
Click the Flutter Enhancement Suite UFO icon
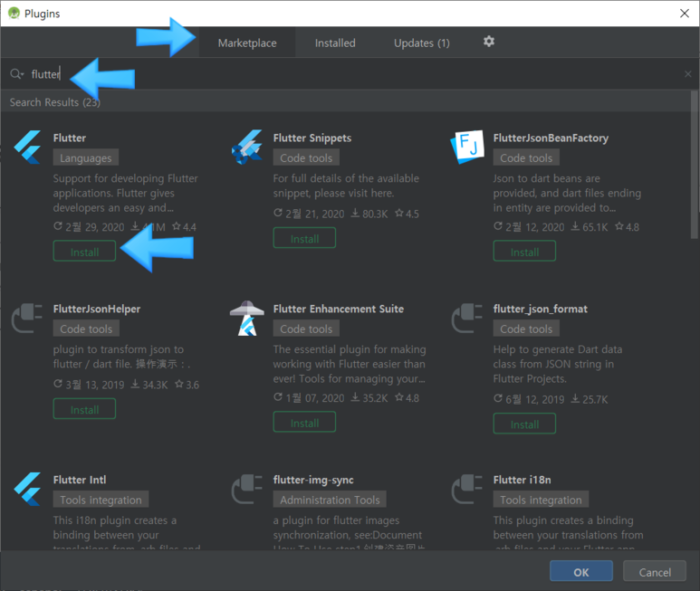247,318
